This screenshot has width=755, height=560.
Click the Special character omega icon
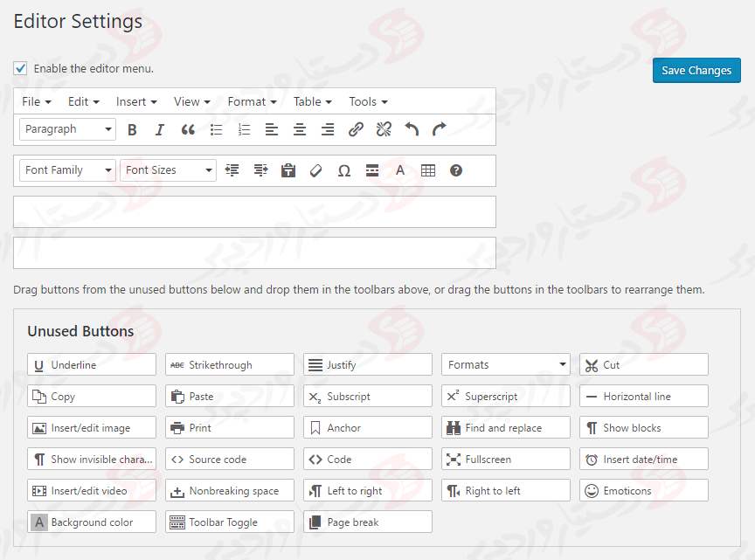pos(344,170)
